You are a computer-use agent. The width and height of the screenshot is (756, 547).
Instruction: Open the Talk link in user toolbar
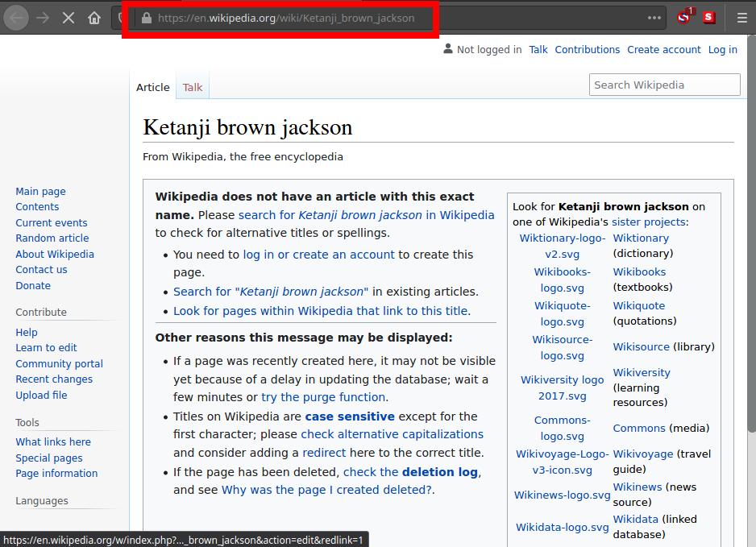pyautogui.click(x=538, y=50)
